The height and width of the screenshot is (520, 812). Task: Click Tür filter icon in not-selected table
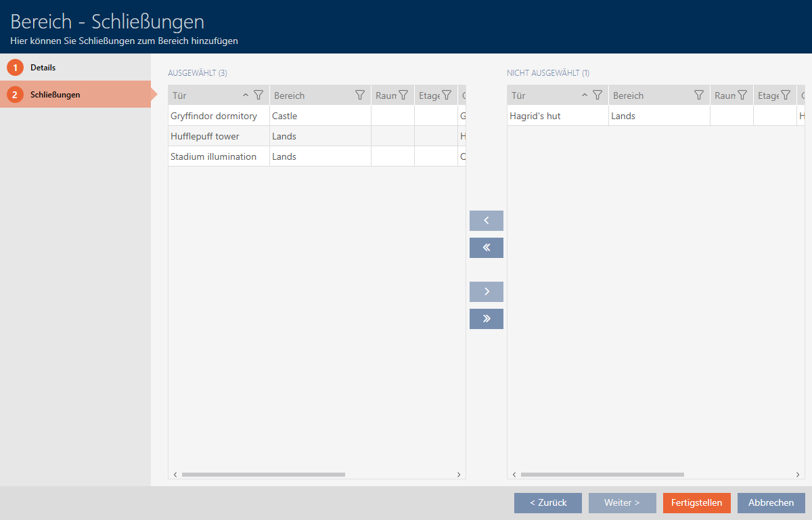click(597, 95)
